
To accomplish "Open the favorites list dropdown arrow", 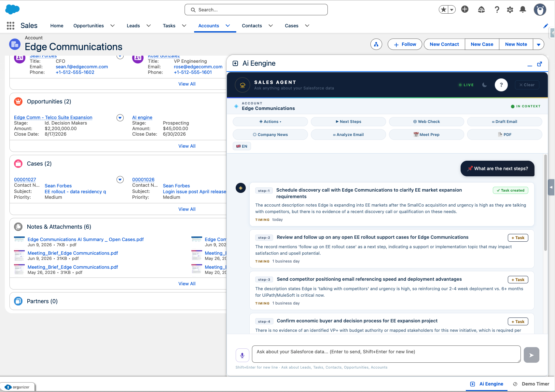I will 452,10.
